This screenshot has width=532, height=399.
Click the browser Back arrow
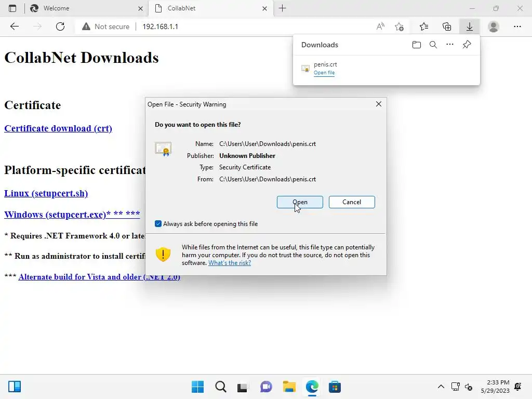[14, 26]
